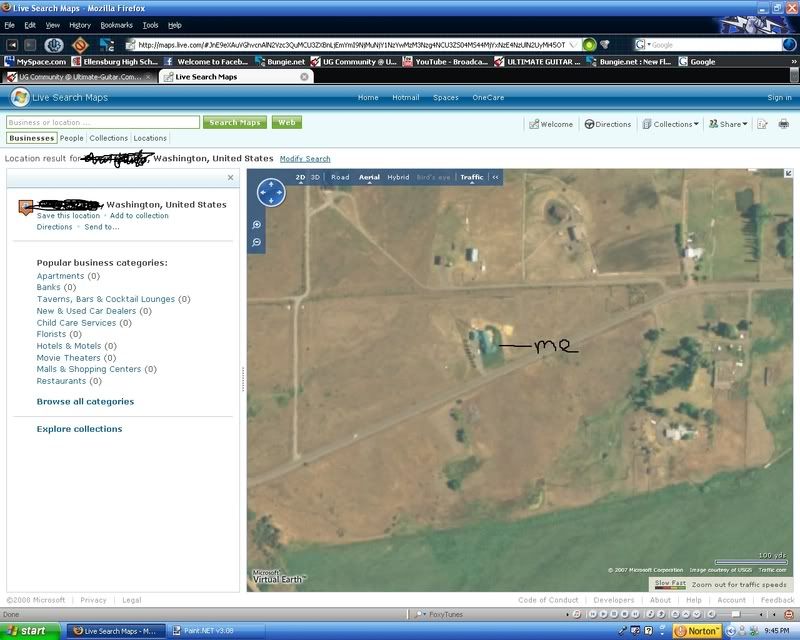The width and height of the screenshot is (800, 640).
Task: Expand the bookmarks toolbar overflow chevron
Action: pyautogui.click(x=794, y=62)
